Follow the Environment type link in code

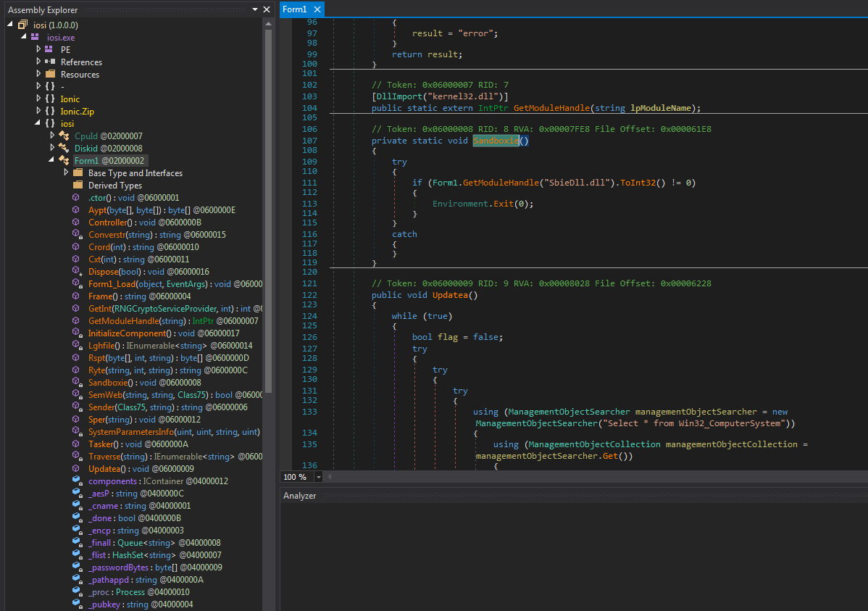462,204
